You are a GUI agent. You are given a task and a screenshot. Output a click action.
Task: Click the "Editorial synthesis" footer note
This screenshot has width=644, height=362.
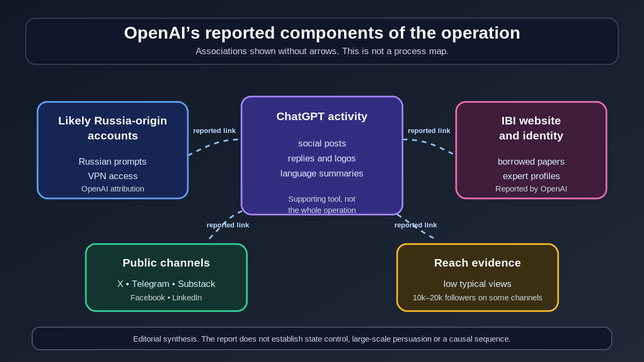coord(322,339)
